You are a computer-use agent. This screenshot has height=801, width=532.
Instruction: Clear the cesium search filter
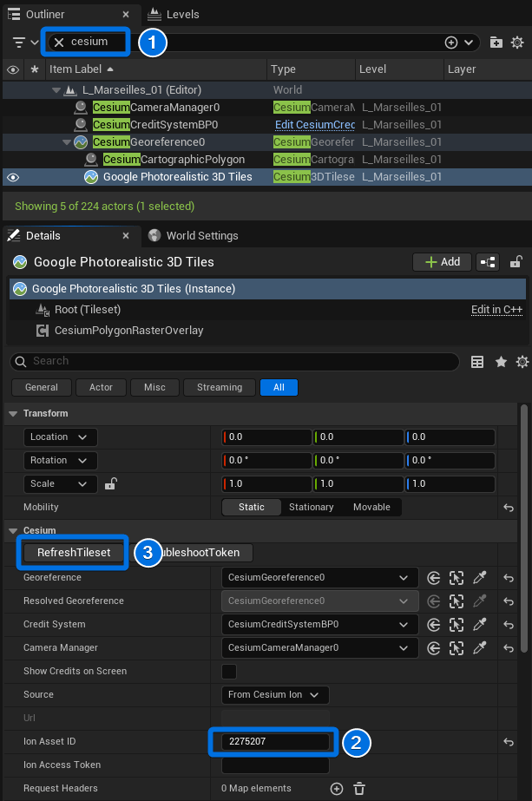pyautogui.click(x=59, y=43)
